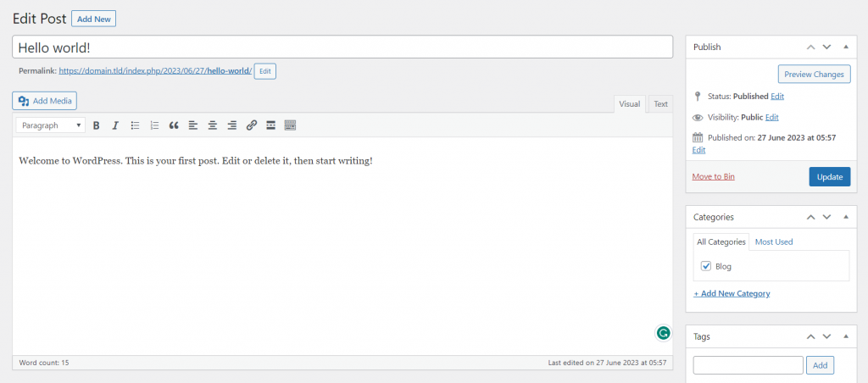Click the Add New post button
Image resolution: width=868 pixels, height=383 pixels.
pos(93,19)
